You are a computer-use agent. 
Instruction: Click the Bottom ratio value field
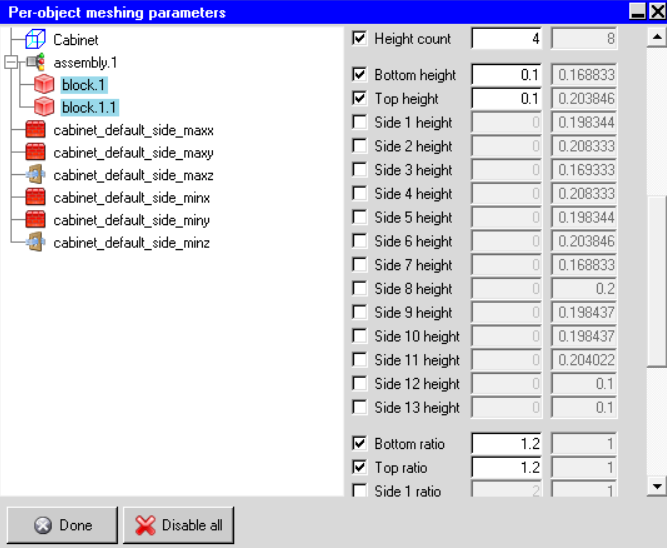point(507,444)
